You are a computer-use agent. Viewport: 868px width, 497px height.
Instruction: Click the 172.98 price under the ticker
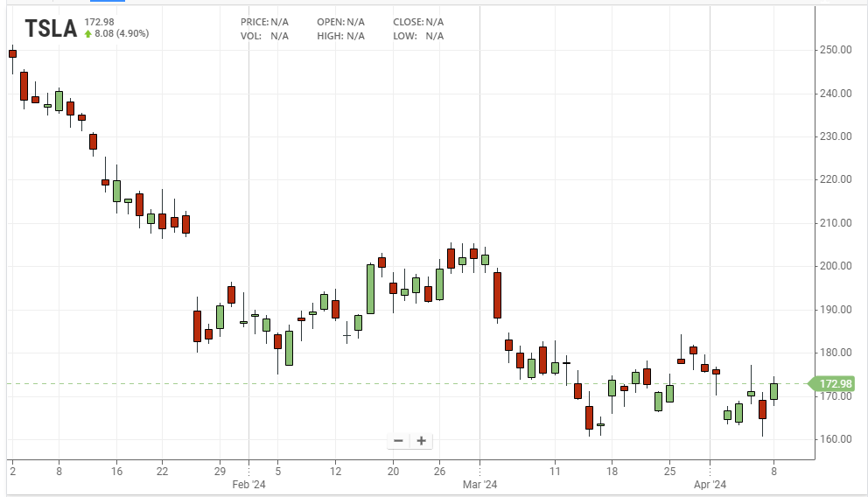click(99, 22)
